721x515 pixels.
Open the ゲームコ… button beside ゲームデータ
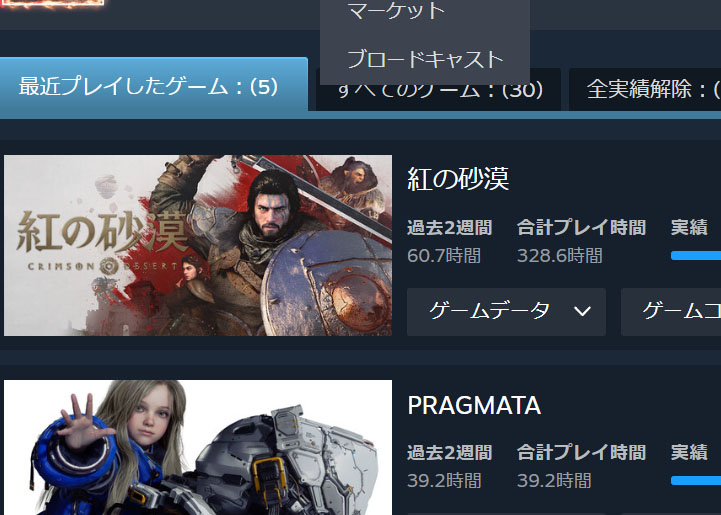[671, 312]
